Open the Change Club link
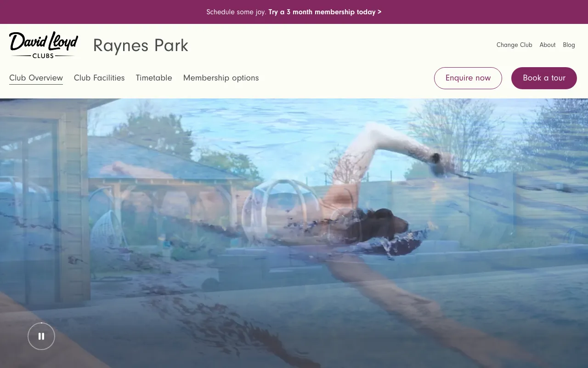Viewport: 588px width, 368px height. tap(514, 45)
